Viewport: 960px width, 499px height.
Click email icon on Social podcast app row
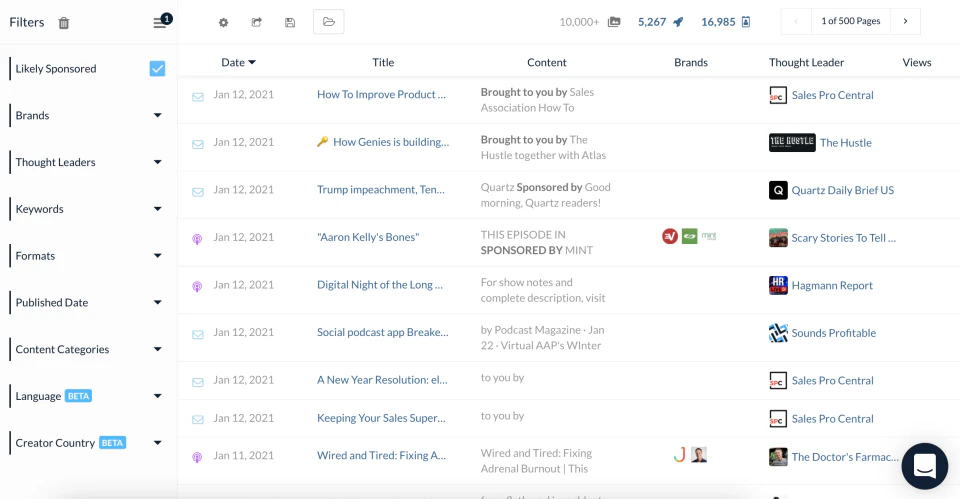pyautogui.click(x=198, y=335)
